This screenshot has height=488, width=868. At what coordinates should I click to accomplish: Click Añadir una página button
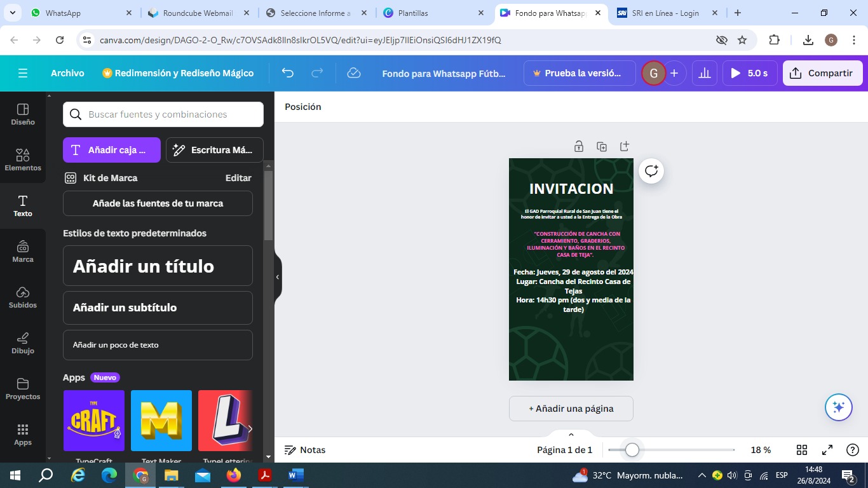571,409
